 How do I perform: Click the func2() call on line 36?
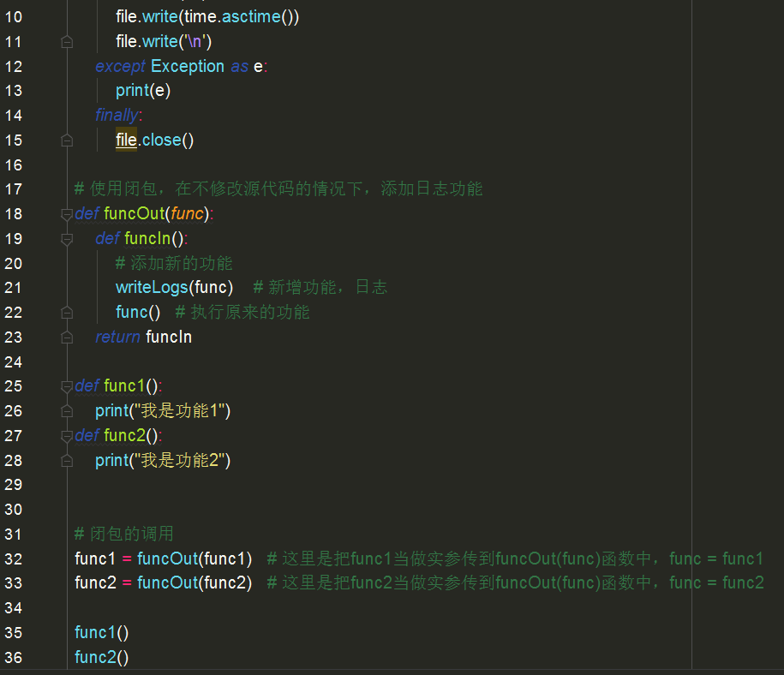101,658
